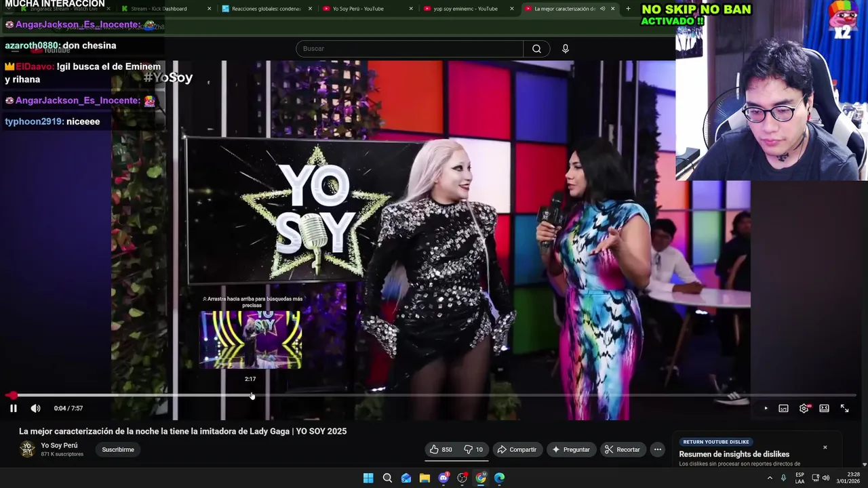Switch to yop soy eminemc - YouTube tab
The image size is (868, 488).
click(469, 9)
